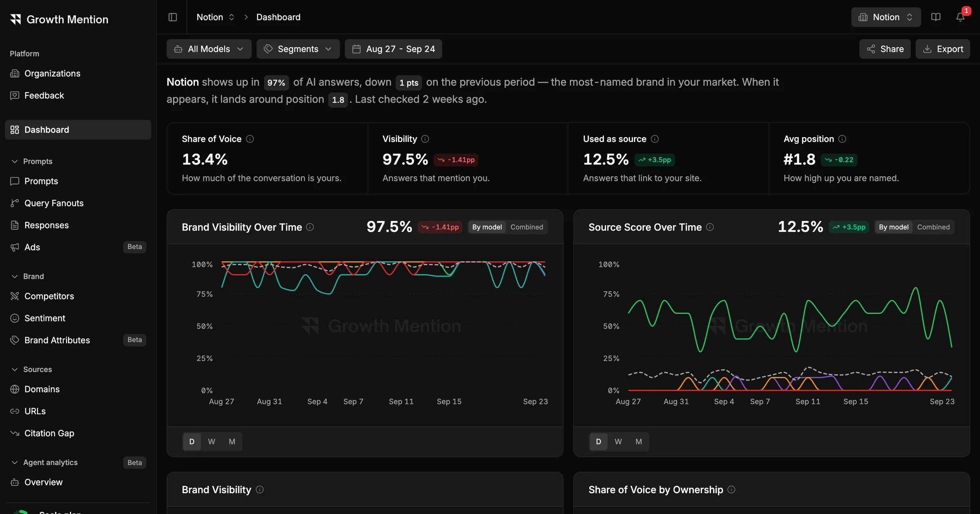980x514 pixels.
Task: Toggle the sidebar panel icon
Action: pos(173,17)
